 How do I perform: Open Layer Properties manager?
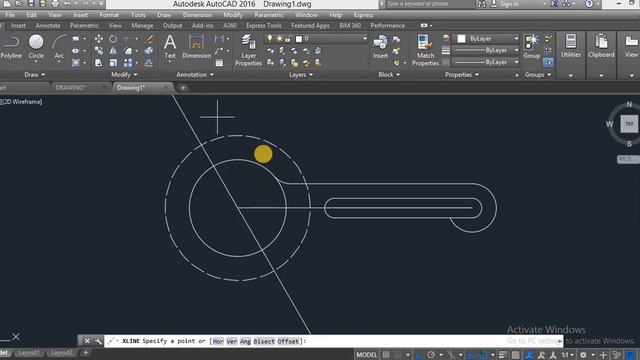(248, 50)
